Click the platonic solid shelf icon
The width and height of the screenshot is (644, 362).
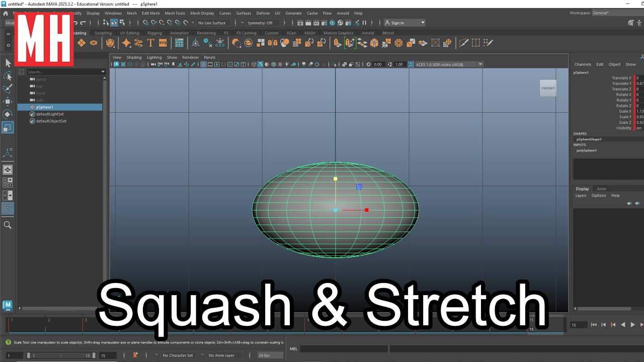click(x=110, y=43)
